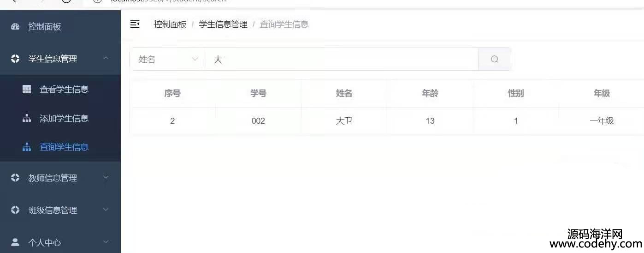The height and width of the screenshot is (253, 644).
Task: Expand the 教师信息管理 menu chevron
Action: [x=106, y=177]
